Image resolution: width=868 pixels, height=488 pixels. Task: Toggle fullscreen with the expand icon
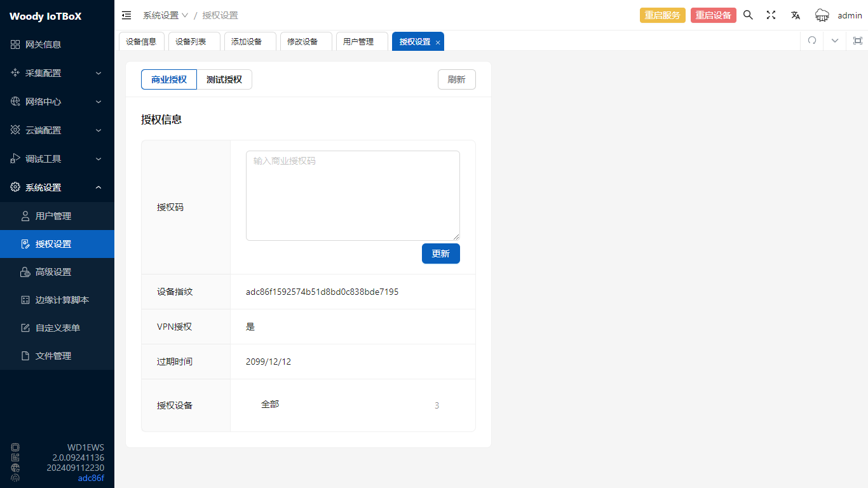point(771,15)
